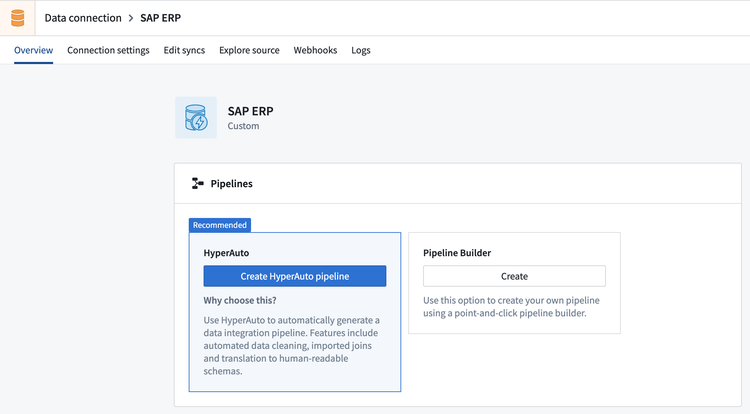
Task: Click the orange database app icon
Action: click(x=17, y=18)
